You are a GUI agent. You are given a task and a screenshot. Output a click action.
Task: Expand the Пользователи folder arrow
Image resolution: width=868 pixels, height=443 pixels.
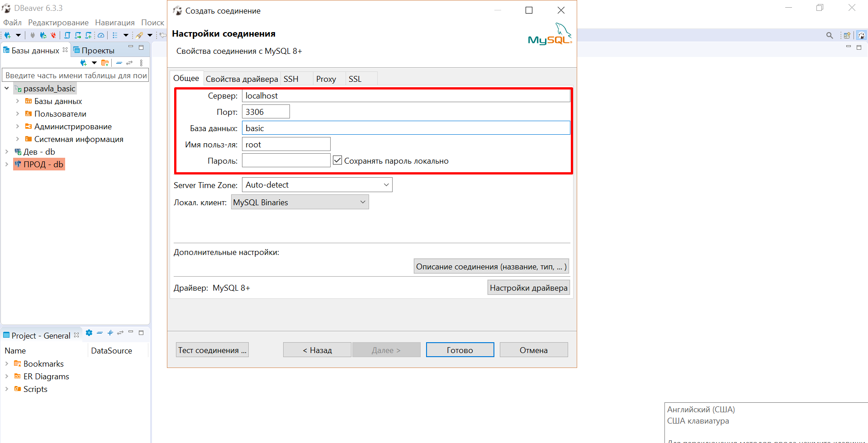coord(18,113)
